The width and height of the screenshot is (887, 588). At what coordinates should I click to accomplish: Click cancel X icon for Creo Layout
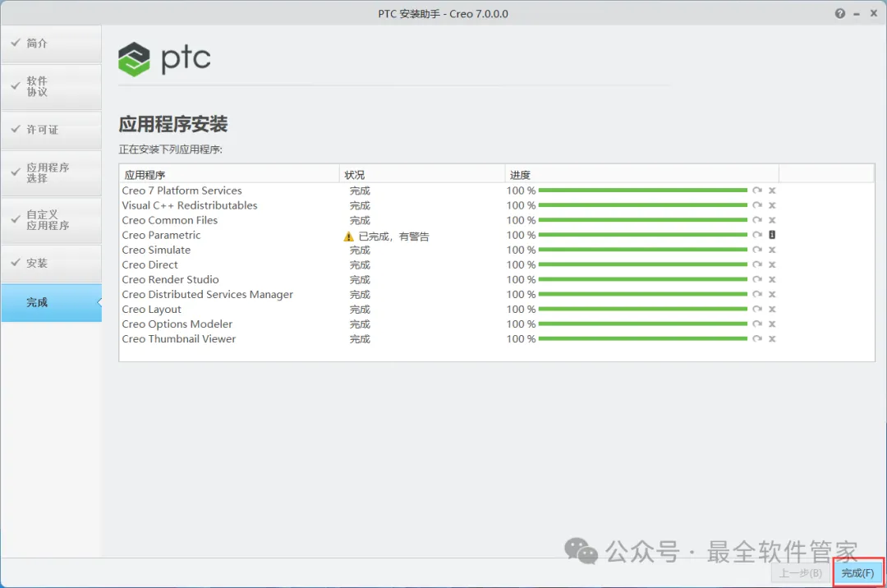tap(772, 310)
